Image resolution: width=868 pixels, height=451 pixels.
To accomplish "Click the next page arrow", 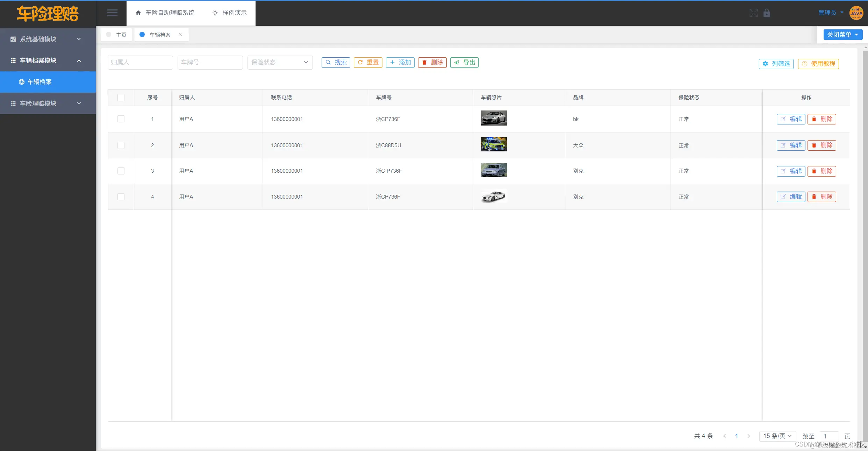I will [748, 436].
